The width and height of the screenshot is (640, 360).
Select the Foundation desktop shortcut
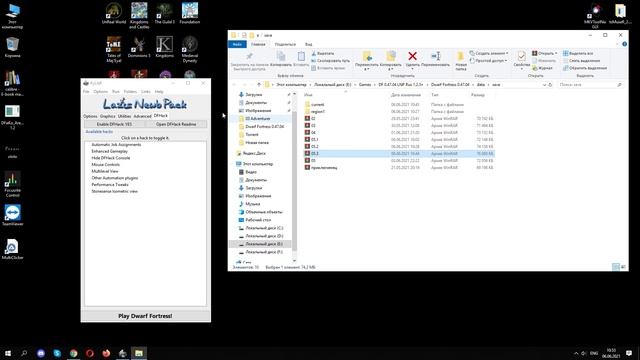[190, 13]
